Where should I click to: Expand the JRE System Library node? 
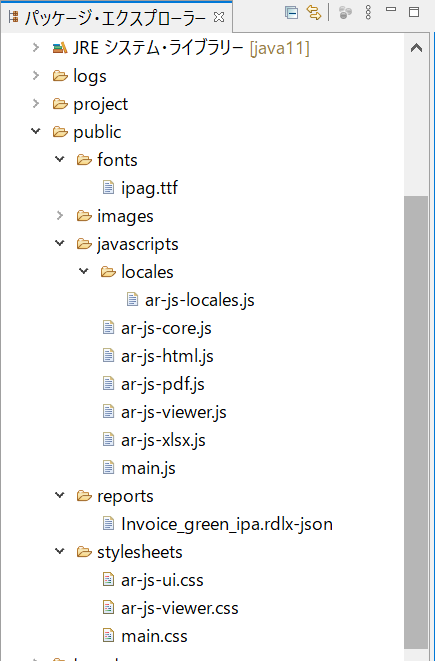pos(36,48)
